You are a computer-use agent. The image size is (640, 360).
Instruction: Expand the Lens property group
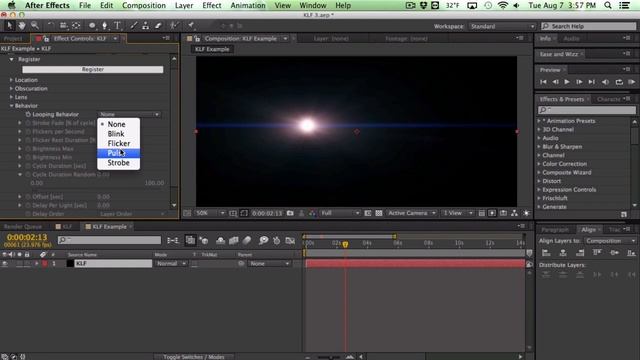[x=11, y=97]
